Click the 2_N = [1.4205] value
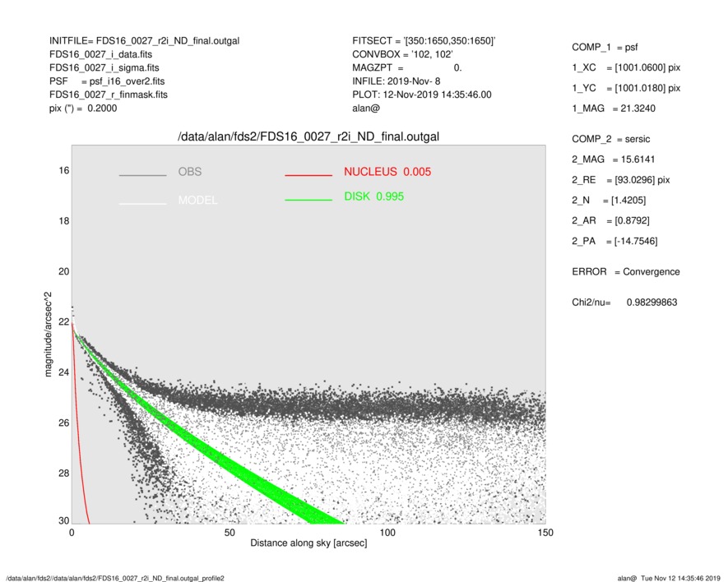 [609, 201]
